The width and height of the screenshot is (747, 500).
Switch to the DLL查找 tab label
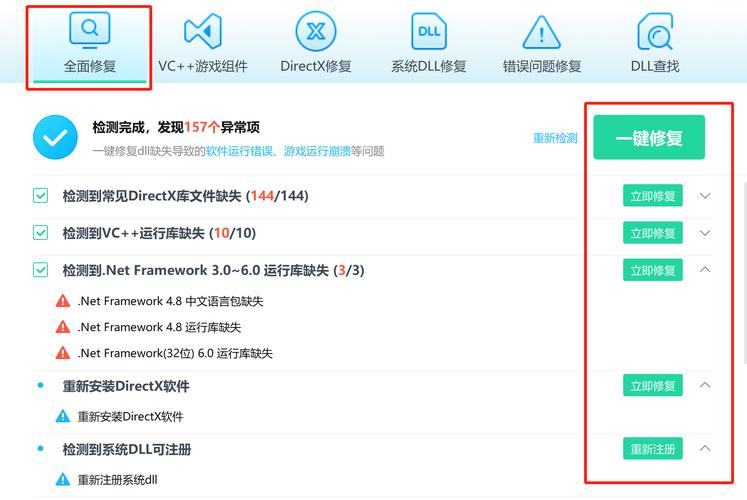pos(655,66)
